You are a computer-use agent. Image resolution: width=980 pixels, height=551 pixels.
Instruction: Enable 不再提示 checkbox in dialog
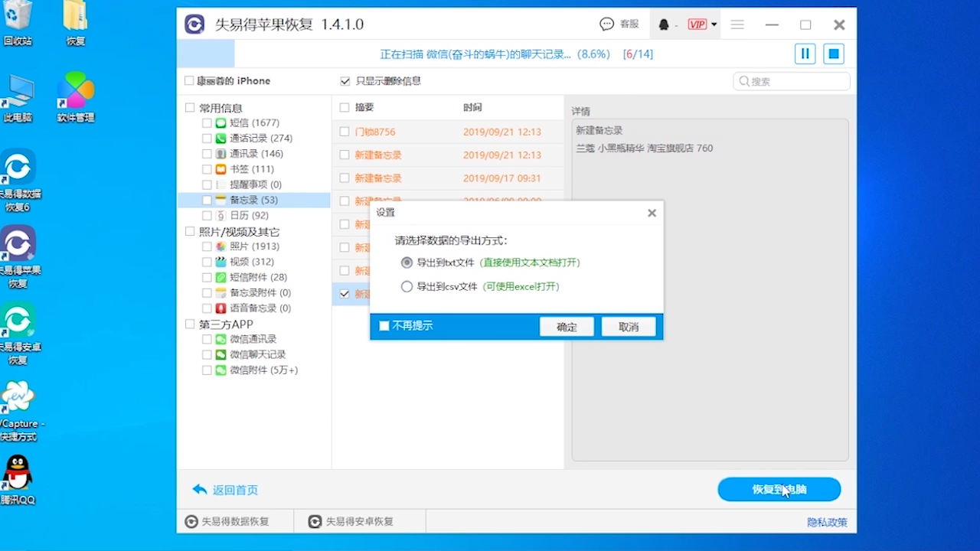point(384,326)
